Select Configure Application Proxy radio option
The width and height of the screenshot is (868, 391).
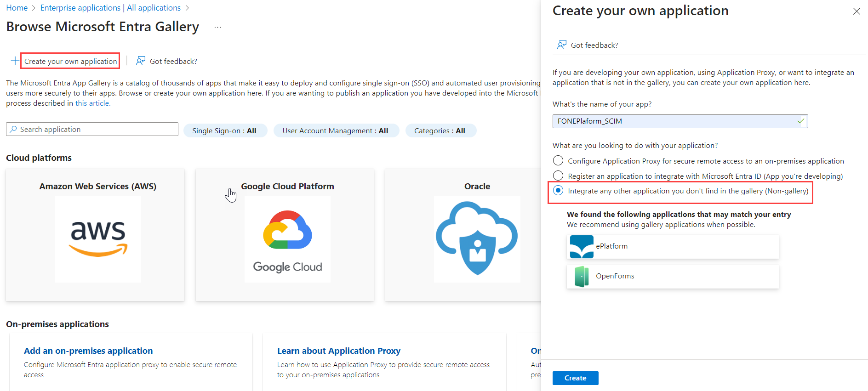pos(558,160)
